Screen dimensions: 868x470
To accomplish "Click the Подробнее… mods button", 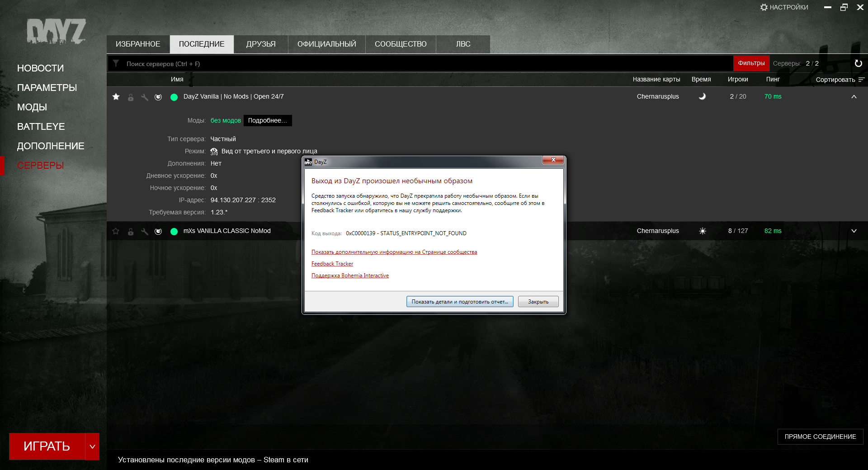I will pyautogui.click(x=268, y=121).
